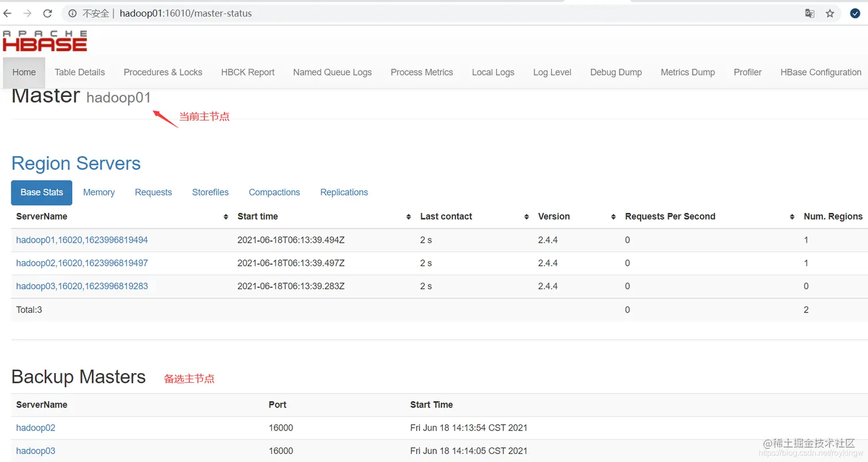Click the Apache HBase logo
Screen dimensions: 868x462
pos(45,41)
